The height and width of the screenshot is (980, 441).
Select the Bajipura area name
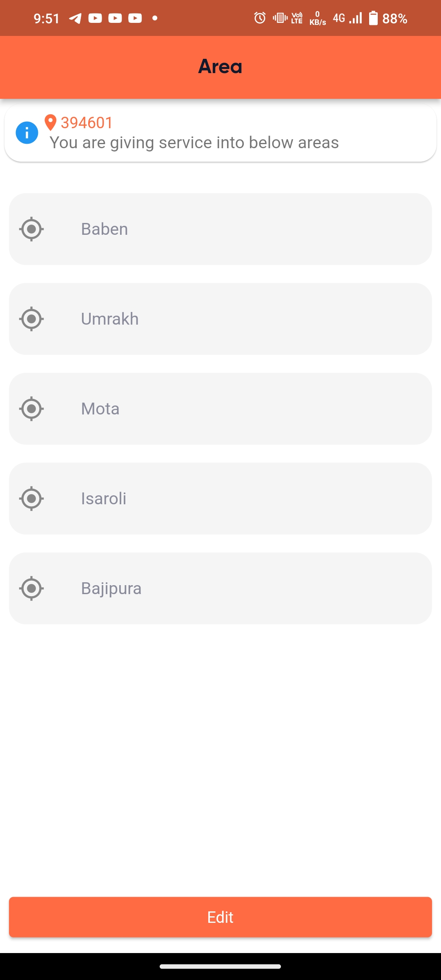(111, 588)
